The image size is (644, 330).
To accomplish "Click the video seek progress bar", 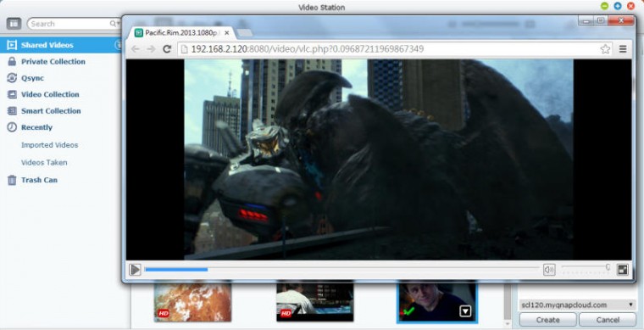I will click(341, 270).
